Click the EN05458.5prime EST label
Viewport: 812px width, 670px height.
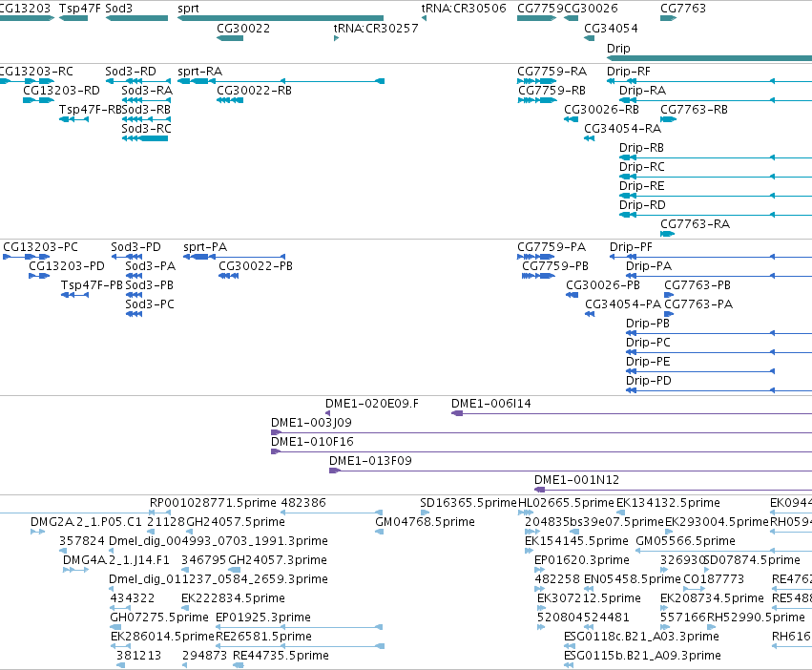[633, 578]
